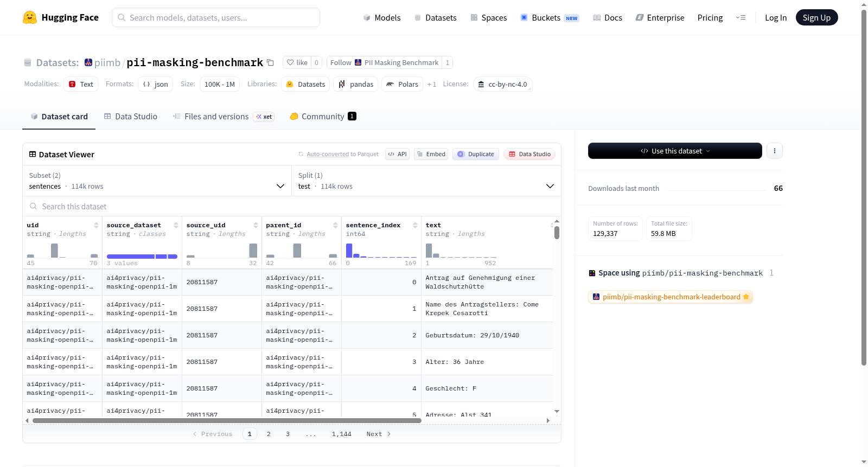The image size is (868, 467).
Task: Switch to the Dataset card tab
Action: click(x=59, y=117)
